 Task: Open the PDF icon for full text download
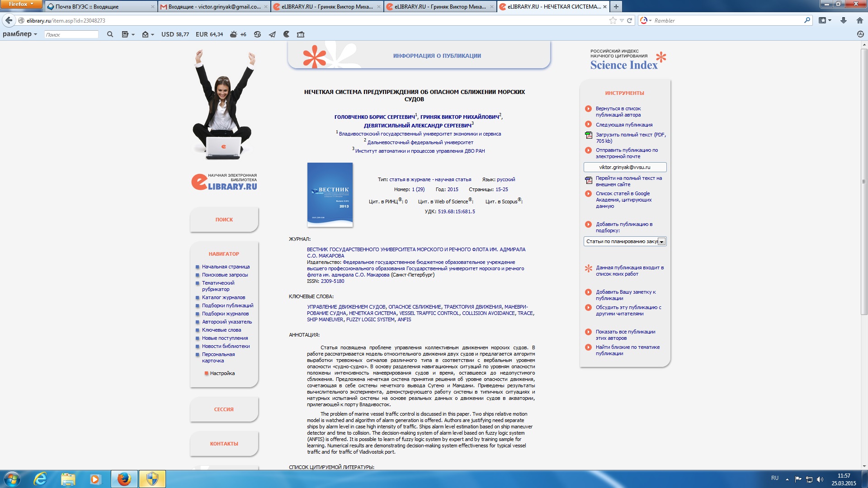tap(588, 135)
